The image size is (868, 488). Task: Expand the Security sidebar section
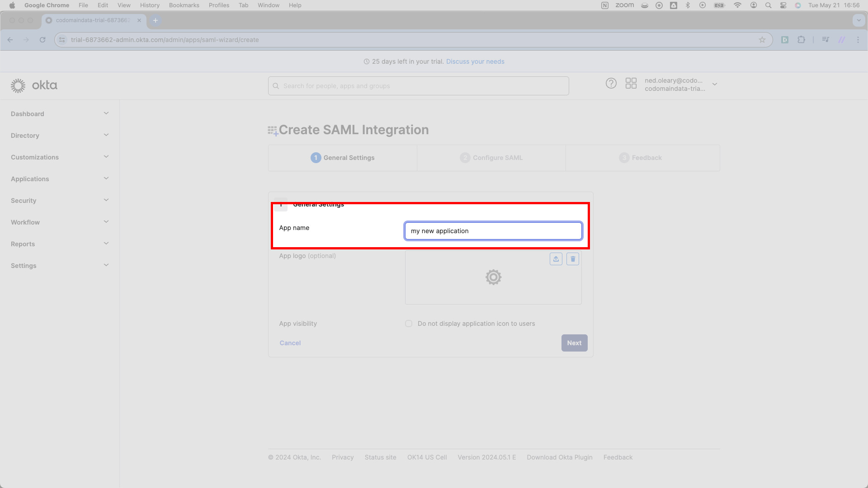click(x=60, y=201)
